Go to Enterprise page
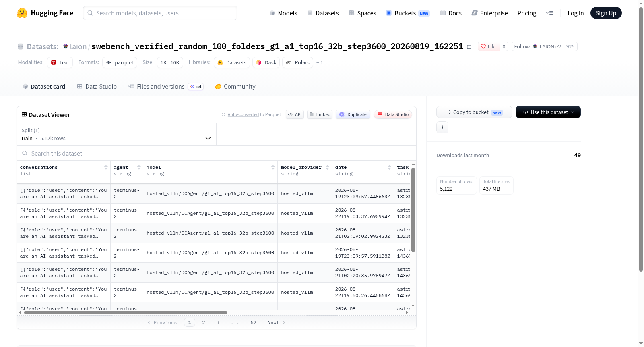The width and height of the screenshot is (644, 347). tap(489, 13)
